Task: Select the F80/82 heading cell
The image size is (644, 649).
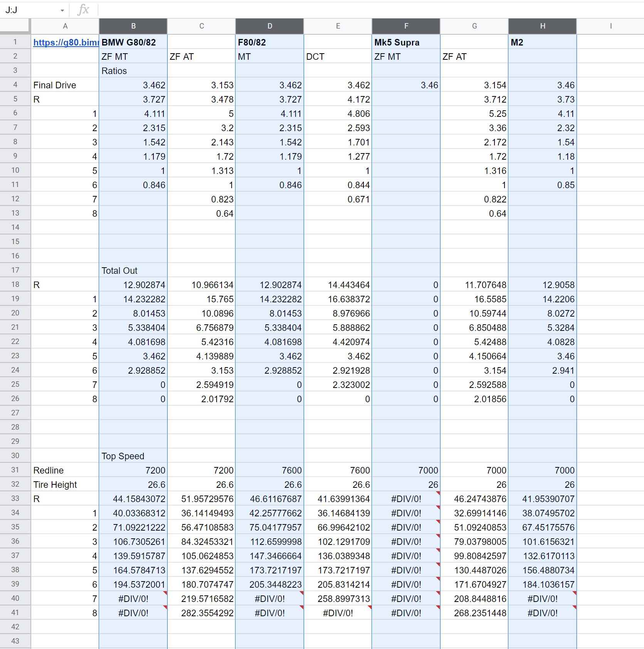Action: click(x=270, y=42)
